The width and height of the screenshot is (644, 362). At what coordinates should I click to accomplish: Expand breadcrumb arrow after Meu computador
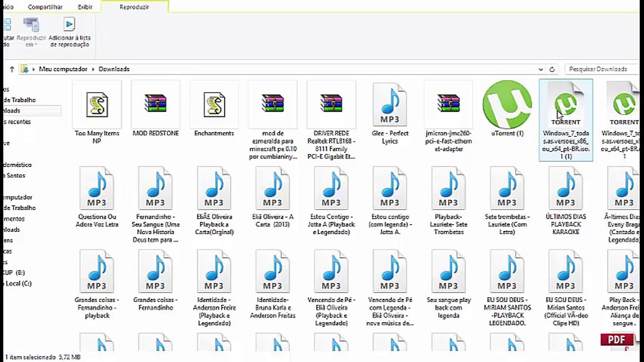pyautogui.click(x=93, y=69)
